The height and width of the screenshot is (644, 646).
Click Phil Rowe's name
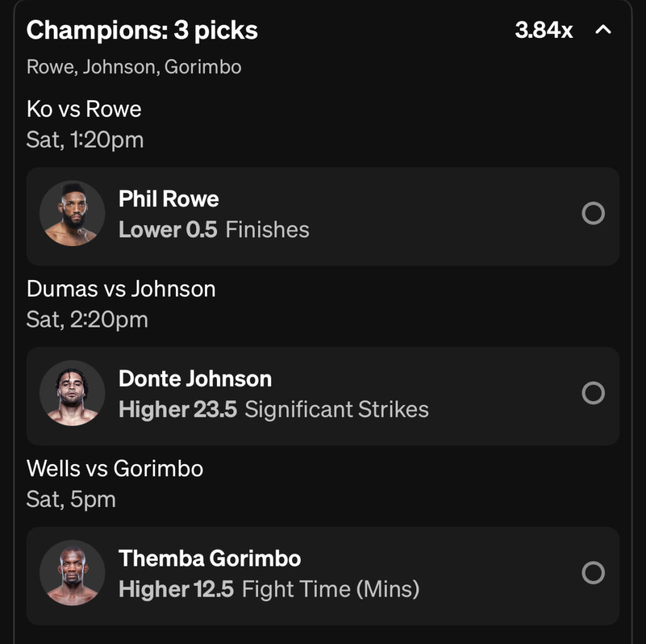pos(168,199)
